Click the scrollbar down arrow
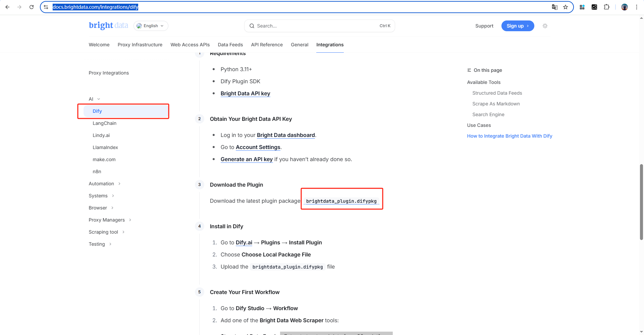The width and height of the screenshot is (644, 335). pyautogui.click(x=641, y=332)
